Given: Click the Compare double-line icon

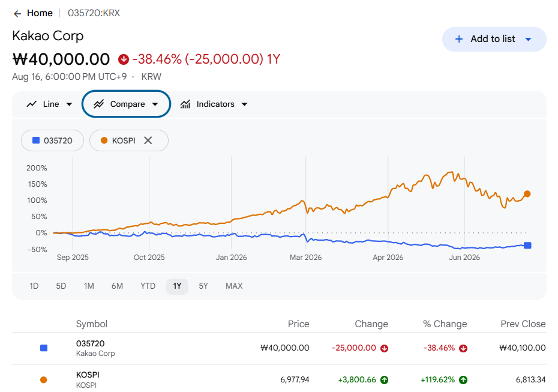Looking at the screenshot, I should point(98,104).
